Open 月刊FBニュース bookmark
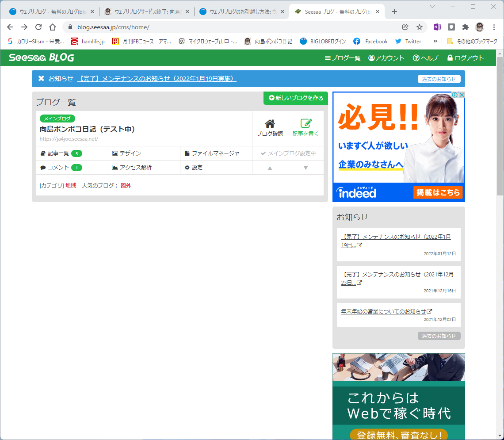Viewport: 504px width, 440px height. 141,42
